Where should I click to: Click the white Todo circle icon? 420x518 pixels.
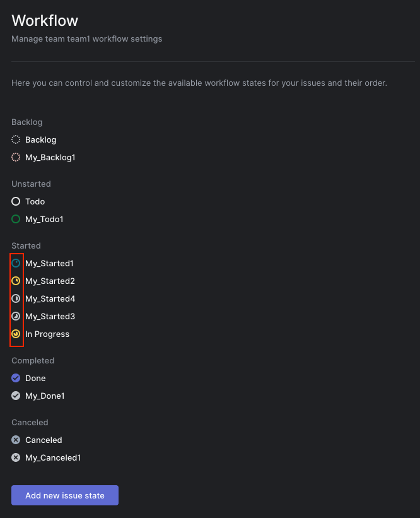coord(16,201)
